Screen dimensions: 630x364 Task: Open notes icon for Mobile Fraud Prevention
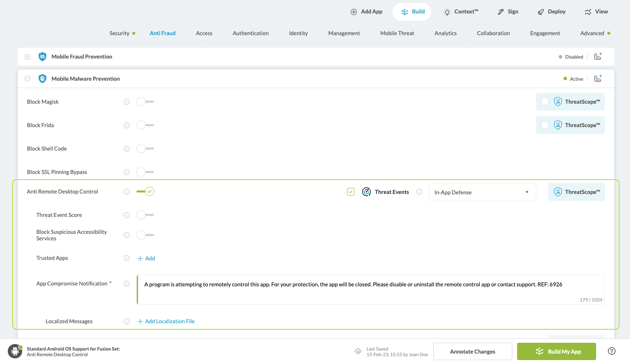tap(598, 56)
